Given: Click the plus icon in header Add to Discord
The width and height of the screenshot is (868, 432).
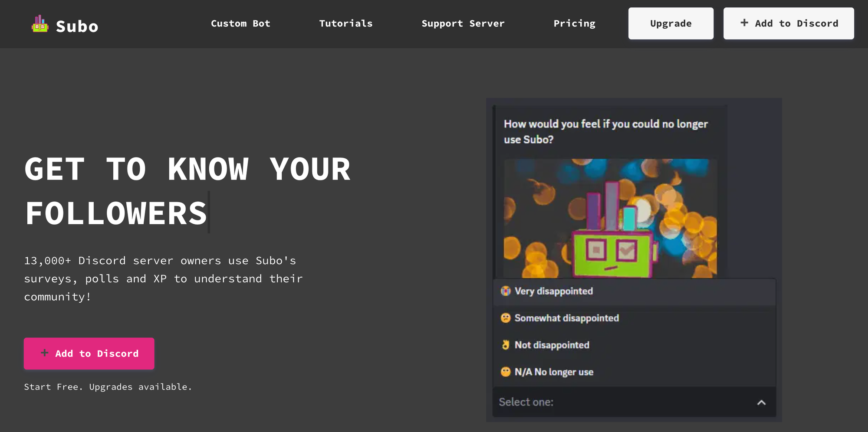Looking at the screenshot, I should tap(744, 23).
